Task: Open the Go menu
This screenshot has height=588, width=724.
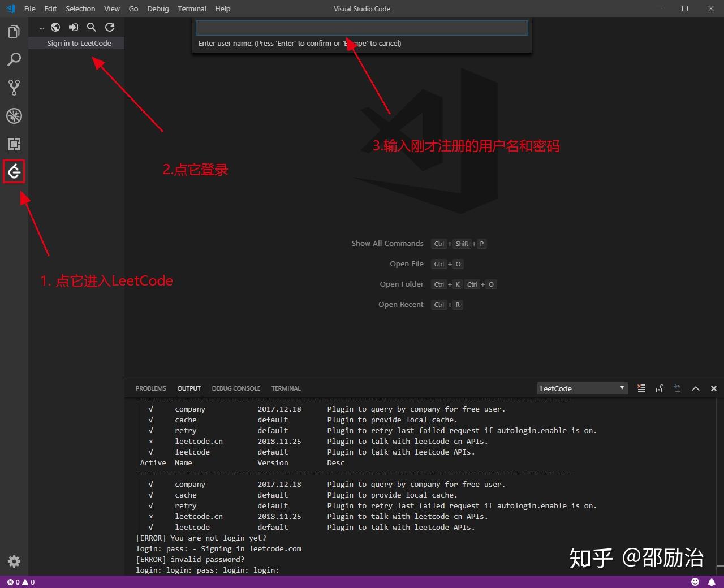Action: (133, 8)
